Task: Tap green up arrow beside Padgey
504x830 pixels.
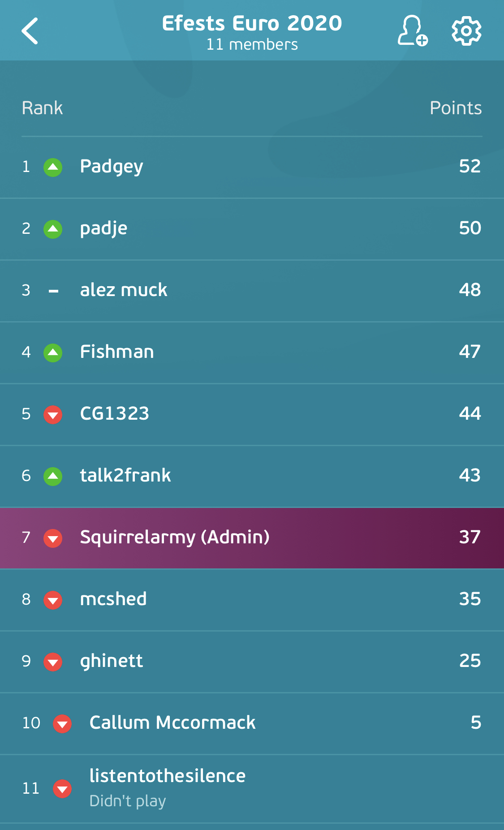Action: pos(53,167)
